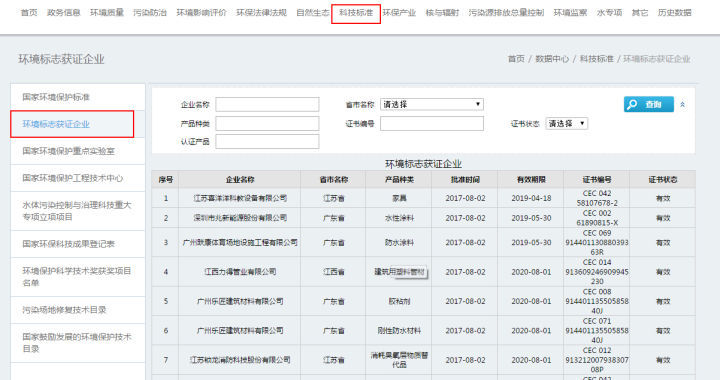
Task: Open the 证书状态 dropdown
Action: 566,123
